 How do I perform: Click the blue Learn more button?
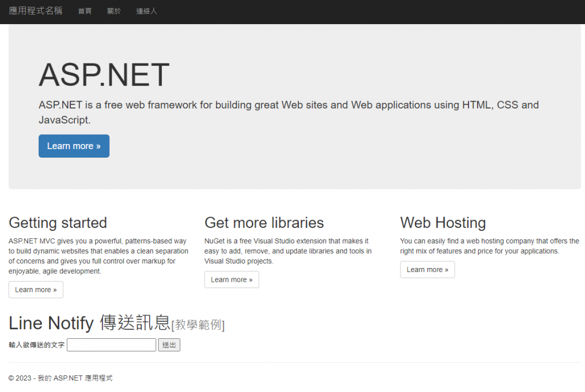coord(74,146)
